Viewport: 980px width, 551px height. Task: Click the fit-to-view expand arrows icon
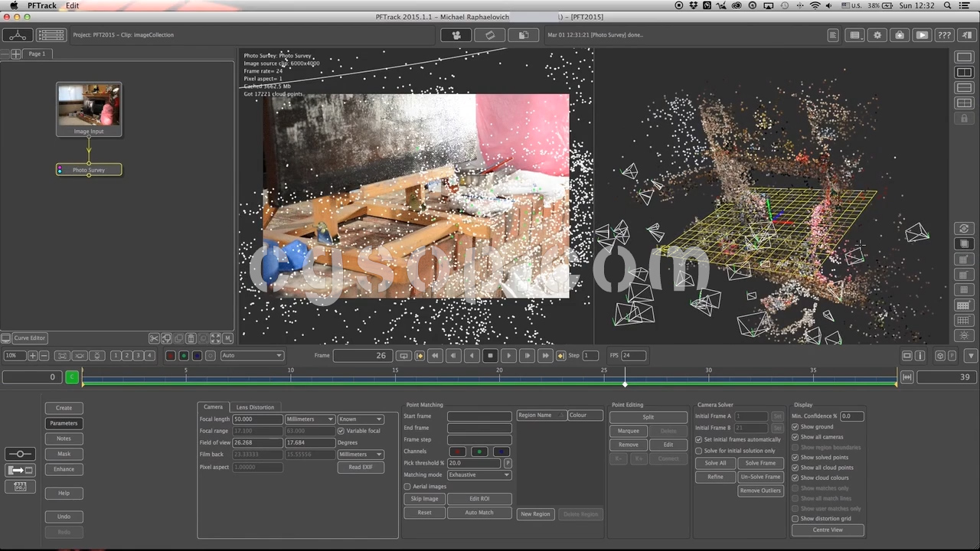(215, 338)
